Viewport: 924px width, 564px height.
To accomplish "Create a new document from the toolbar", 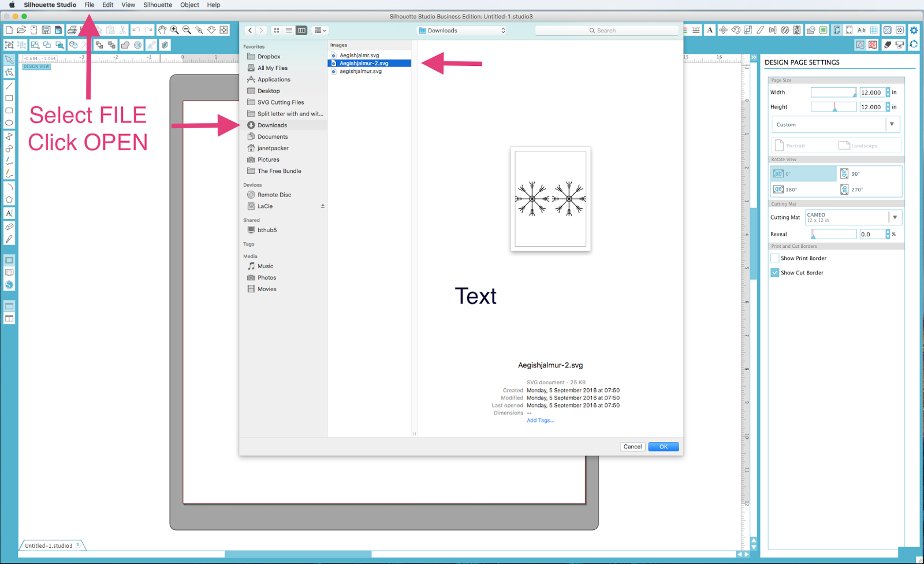I will 9,30.
